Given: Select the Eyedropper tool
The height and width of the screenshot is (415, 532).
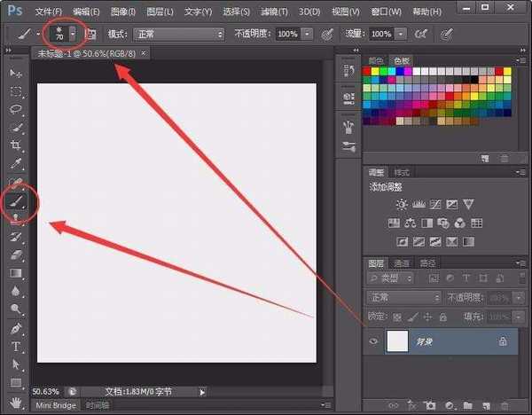Looking at the screenshot, I should (x=16, y=164).
